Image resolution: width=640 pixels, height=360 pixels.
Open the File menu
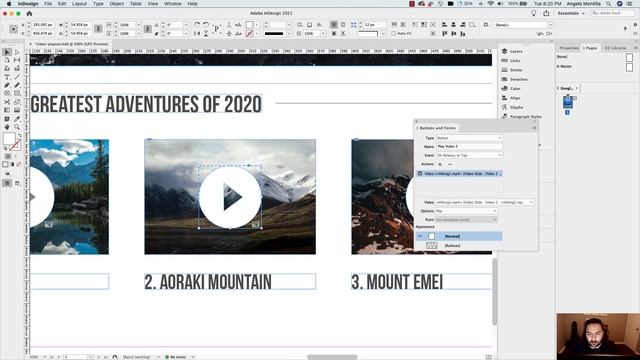tap(48, 4)
